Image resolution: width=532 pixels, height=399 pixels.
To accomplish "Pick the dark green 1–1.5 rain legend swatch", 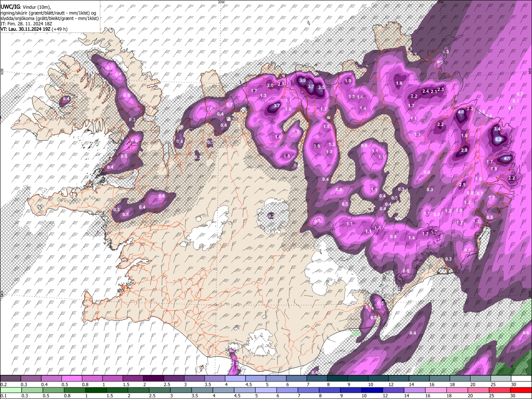I will 96,390.
